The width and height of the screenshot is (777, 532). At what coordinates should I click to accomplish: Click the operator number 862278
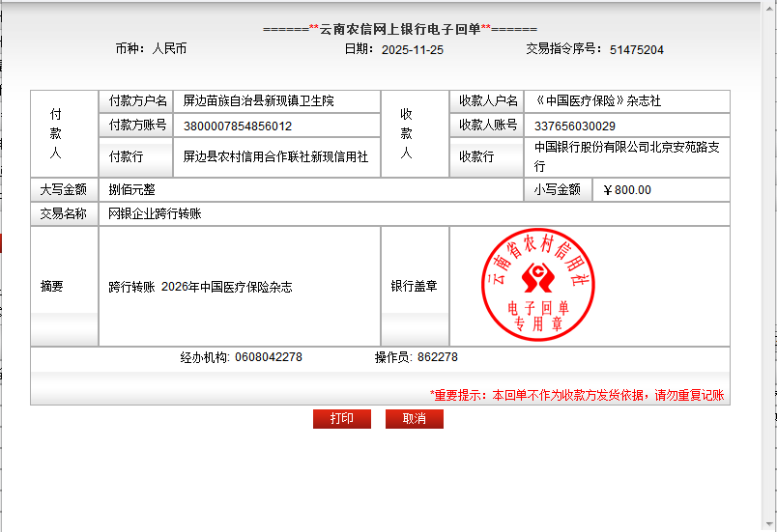point(437,357)
